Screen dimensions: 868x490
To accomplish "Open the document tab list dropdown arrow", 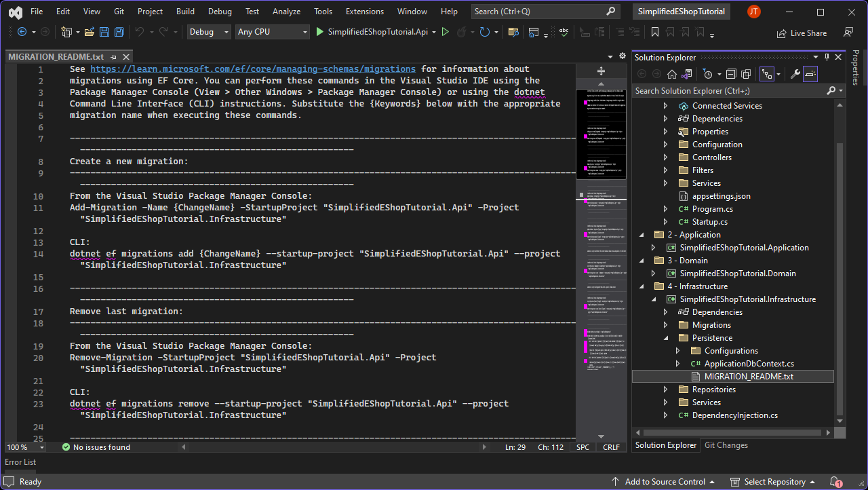I will pos(611,56).
